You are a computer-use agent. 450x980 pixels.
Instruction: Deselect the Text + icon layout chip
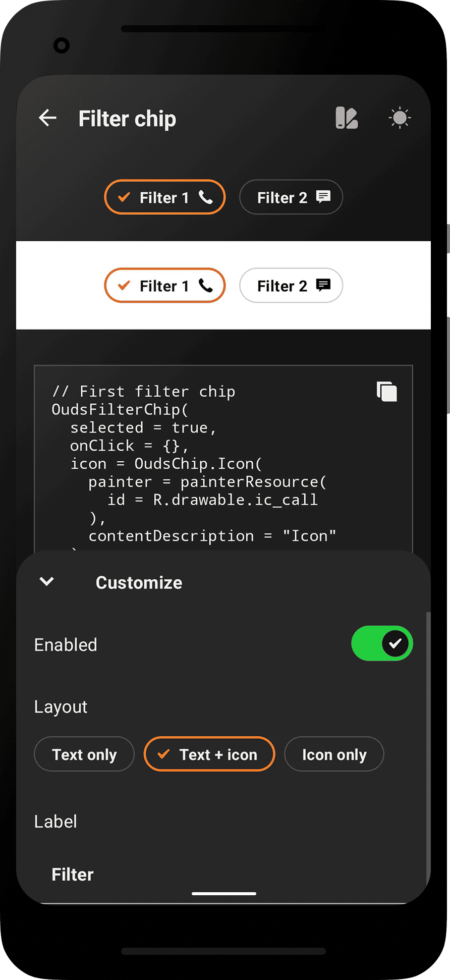coord(209,754)
